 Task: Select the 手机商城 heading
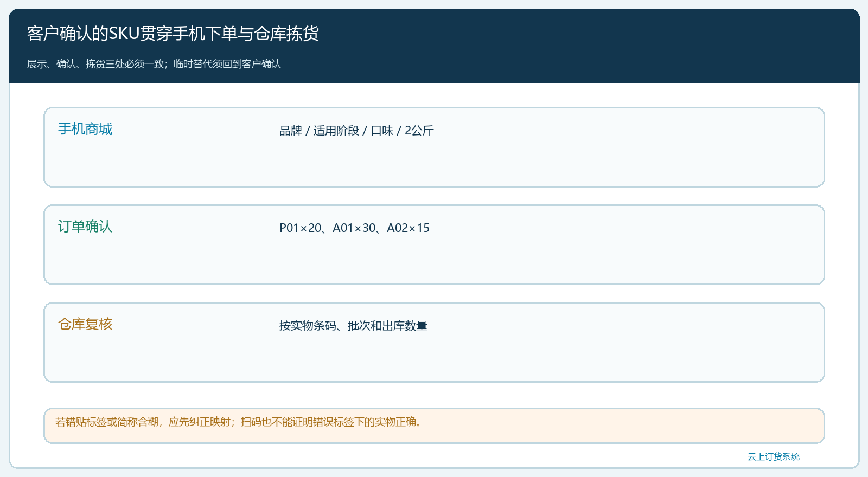(85, 129)
